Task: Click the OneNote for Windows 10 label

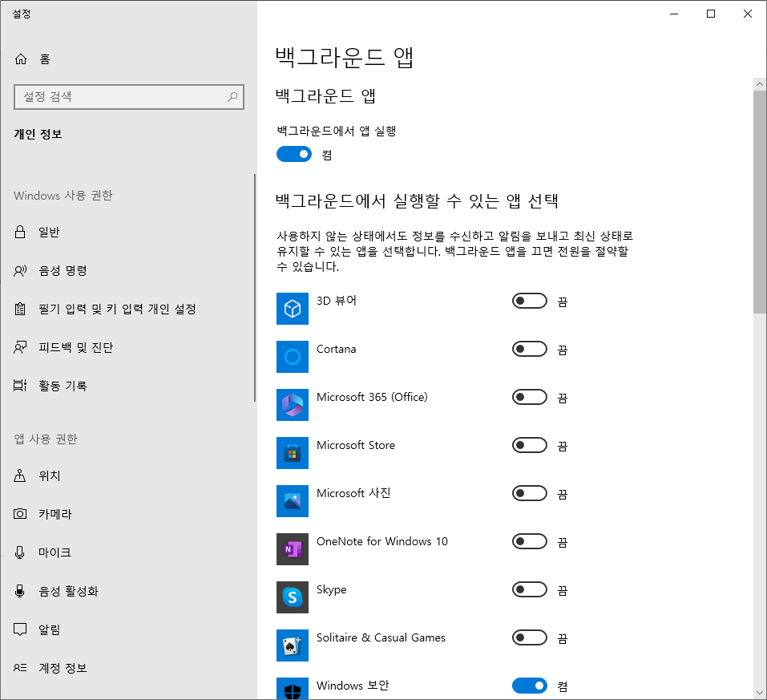Action: point(382,541)
